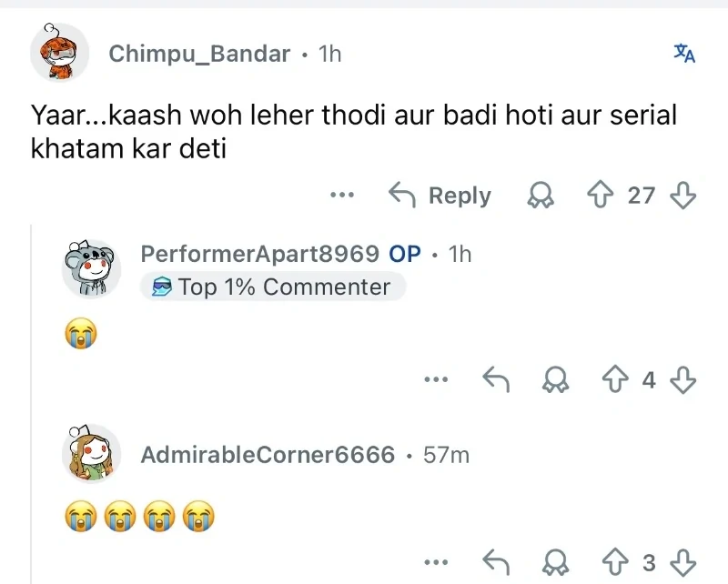Tap reply arrow on AdmirableCorner6666's comment
The image size is (728, 584).
495,563
